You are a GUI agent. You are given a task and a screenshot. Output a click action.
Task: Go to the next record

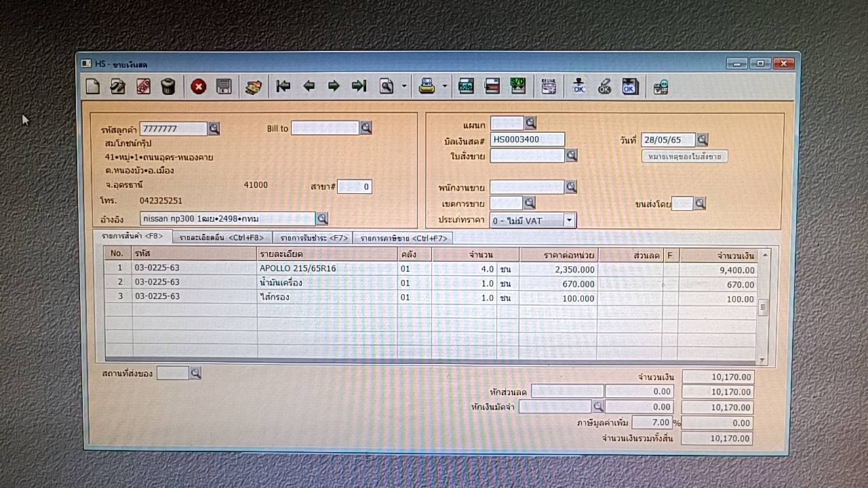[x=334, y=86]
